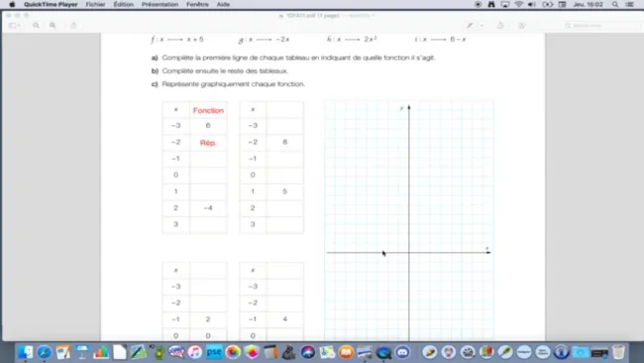Click the menu bar clock showing Jeu.

[589, 5]
